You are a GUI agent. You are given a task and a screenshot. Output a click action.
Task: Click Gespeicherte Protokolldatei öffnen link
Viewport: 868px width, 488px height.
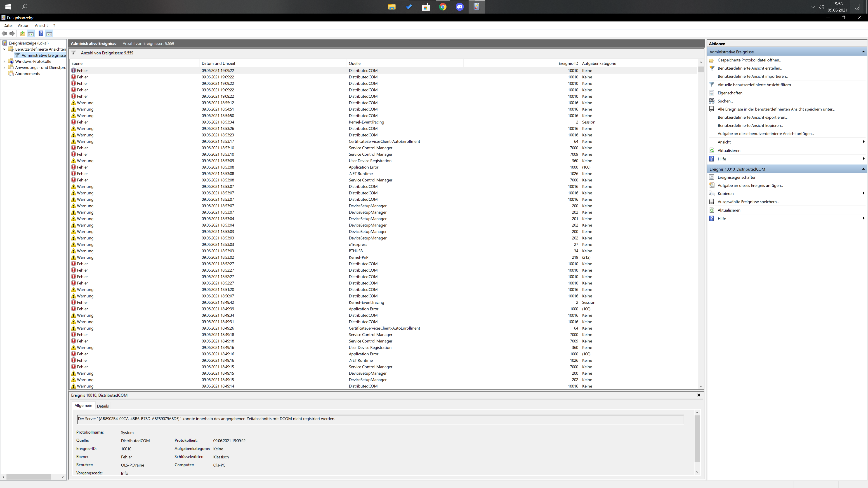749,60
